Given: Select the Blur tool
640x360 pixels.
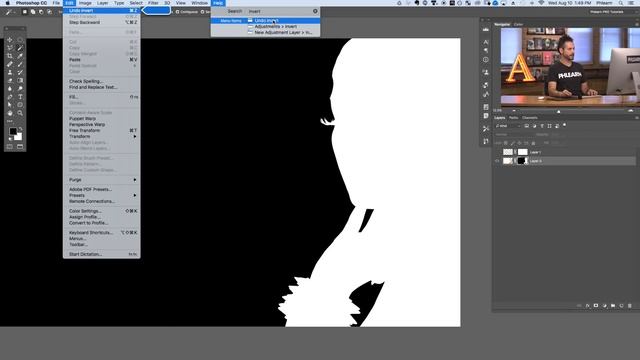Looking at the screenshot, I should [10, 89].
